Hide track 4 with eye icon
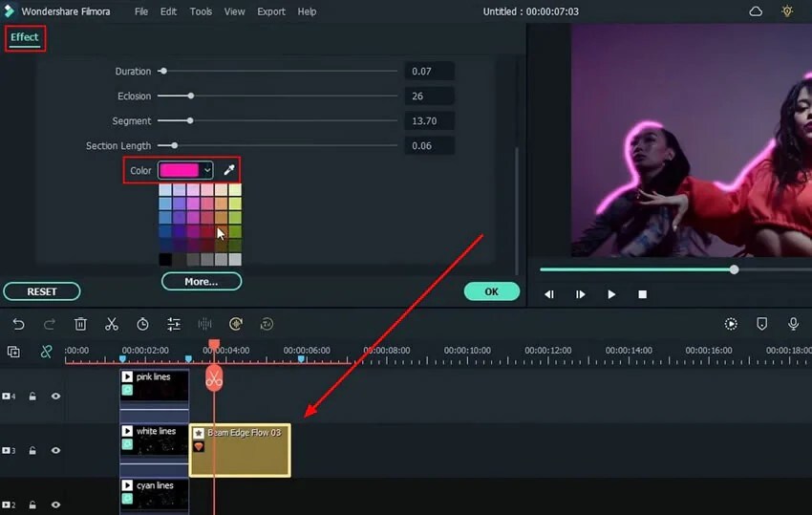Viewport: 812px width, 515px height. click(x=55, y=397)
